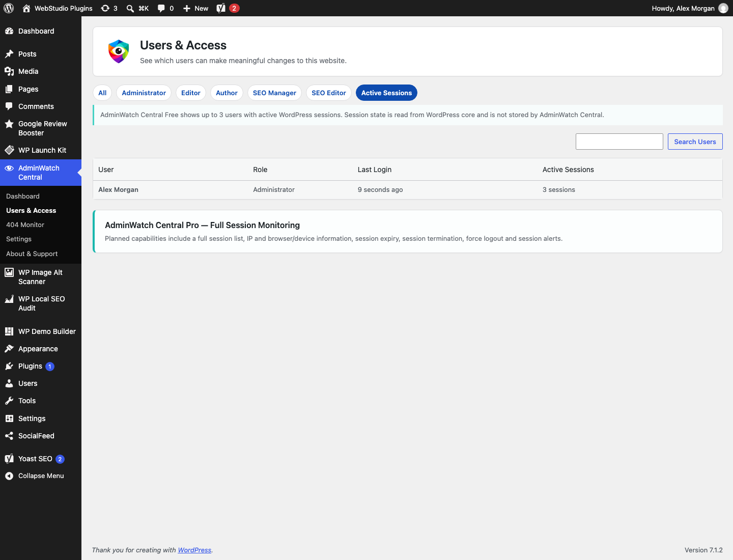Image resolution: width=733 pixels, height=560 pixels.
Task: Click the Tools wrench icon
Action: pos(9,401)
